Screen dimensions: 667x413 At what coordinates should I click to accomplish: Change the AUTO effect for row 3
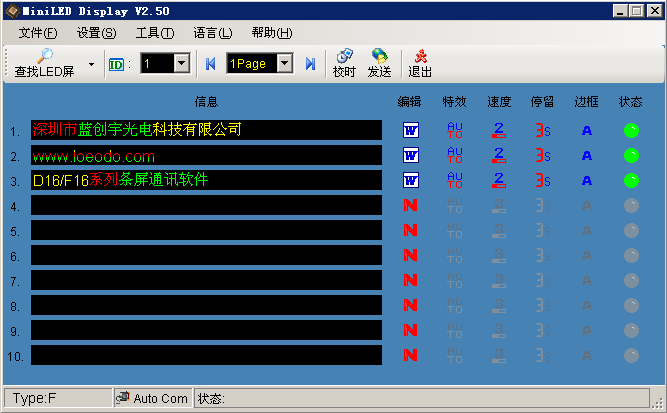455,180
